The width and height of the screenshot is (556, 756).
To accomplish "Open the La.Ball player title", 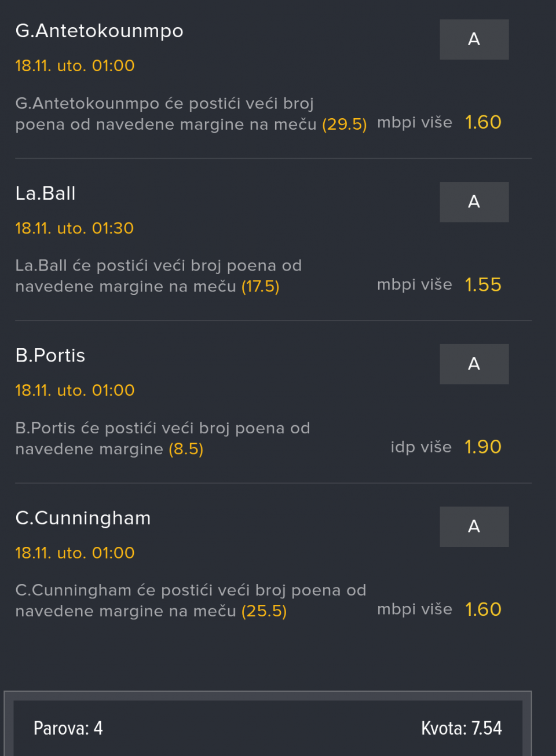I will [45, 193].
